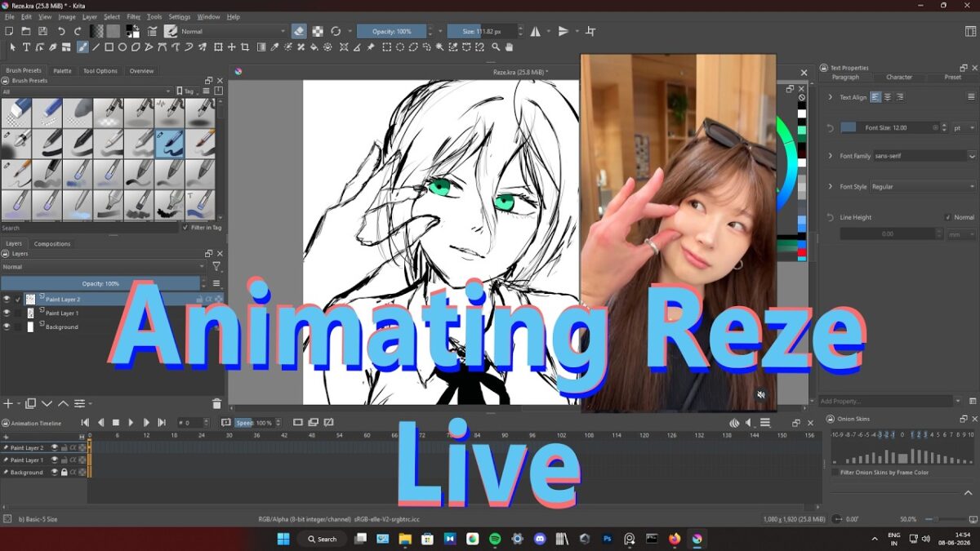Screen dimensions: 980x551
Task: Jump to first frame
Action: coord(85,422)
